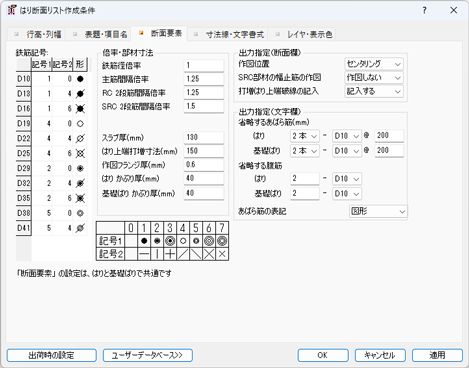Click the D19 rebar shape symbol

[x=80, y=124]
